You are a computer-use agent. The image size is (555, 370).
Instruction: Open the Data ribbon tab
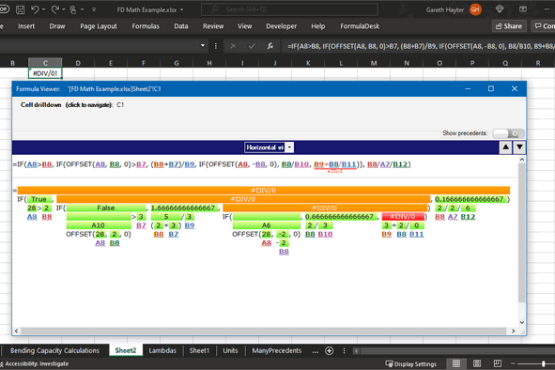click(181, 26)
